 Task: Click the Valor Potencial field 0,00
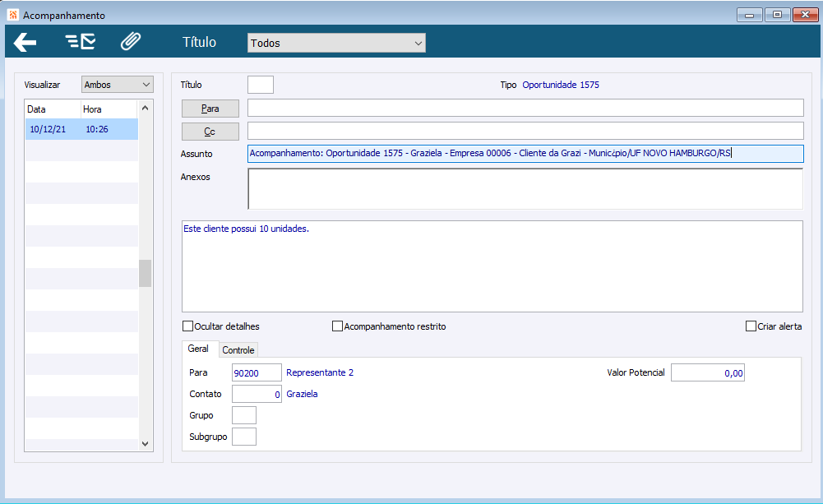[708, 372]
